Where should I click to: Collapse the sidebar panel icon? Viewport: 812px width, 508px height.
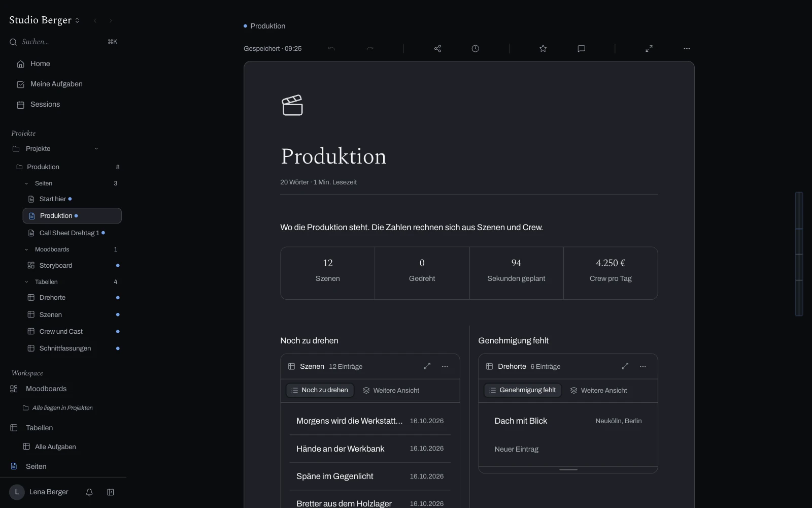[x=111, y=492]
